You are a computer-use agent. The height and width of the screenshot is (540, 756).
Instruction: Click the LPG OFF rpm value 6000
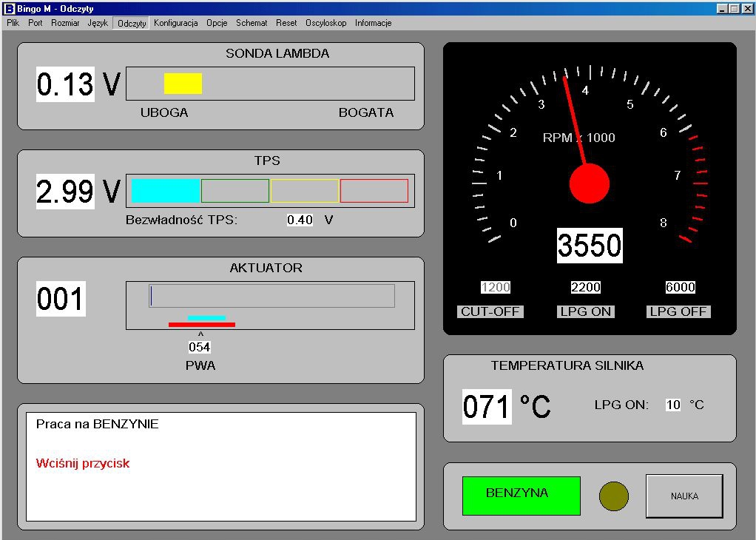tap(679, 288)
